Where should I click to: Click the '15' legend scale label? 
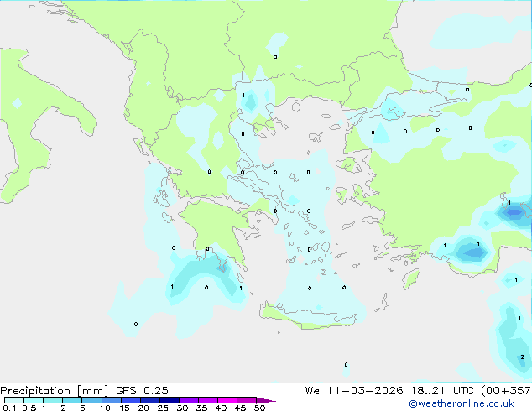pyautogui.click(x=124, y=408)
